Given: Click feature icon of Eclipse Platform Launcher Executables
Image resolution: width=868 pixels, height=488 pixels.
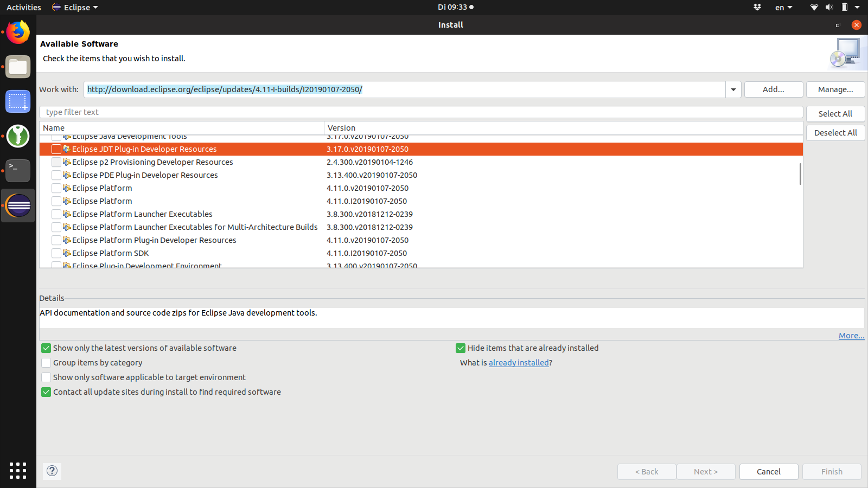Looking at the screenshot, I should click(x=67, y=214).
